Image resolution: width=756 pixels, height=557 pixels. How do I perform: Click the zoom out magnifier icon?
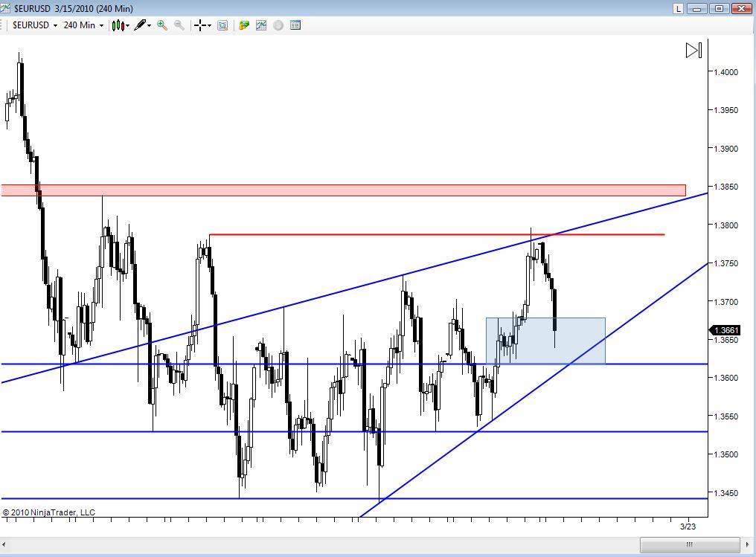coord(179,25)
